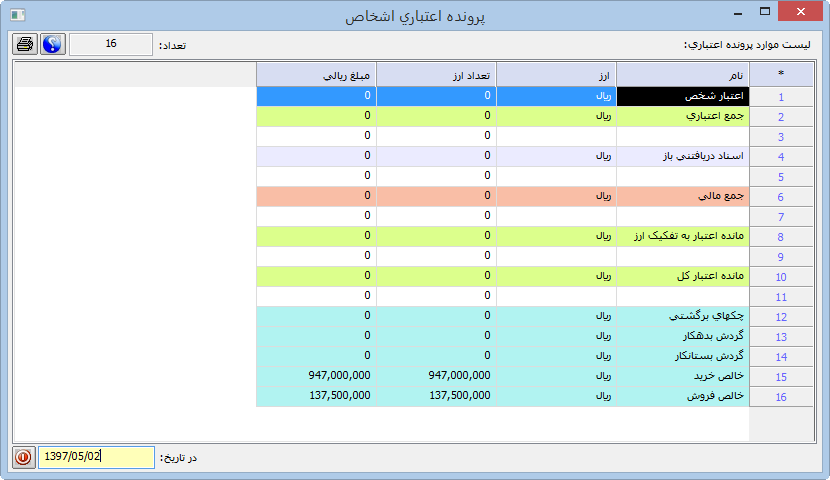Open help with the blue question icon
830x480 pixels.
52,44
